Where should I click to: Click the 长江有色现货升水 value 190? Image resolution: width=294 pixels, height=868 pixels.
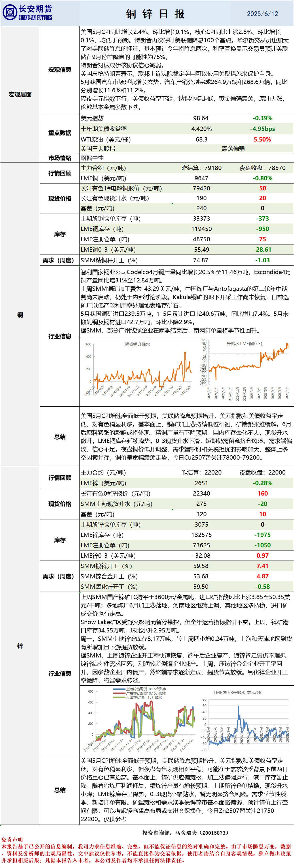click(x=202, y=198)
